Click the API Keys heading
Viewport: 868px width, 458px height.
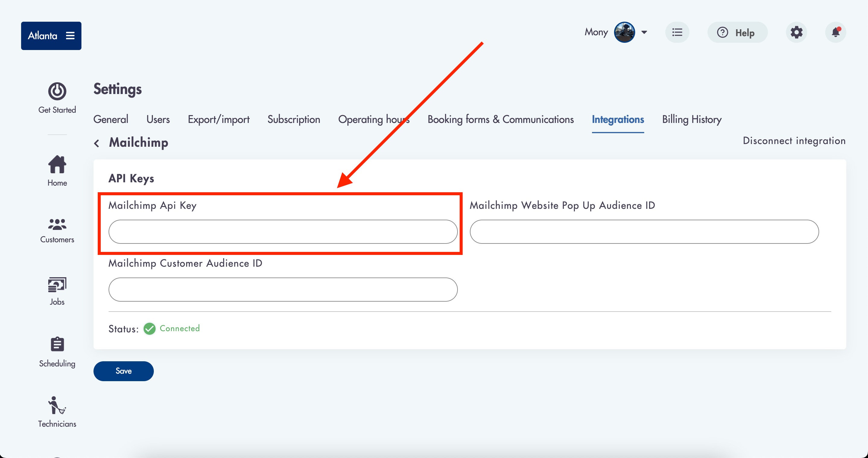pyautogui.click(x=131, y=178)
